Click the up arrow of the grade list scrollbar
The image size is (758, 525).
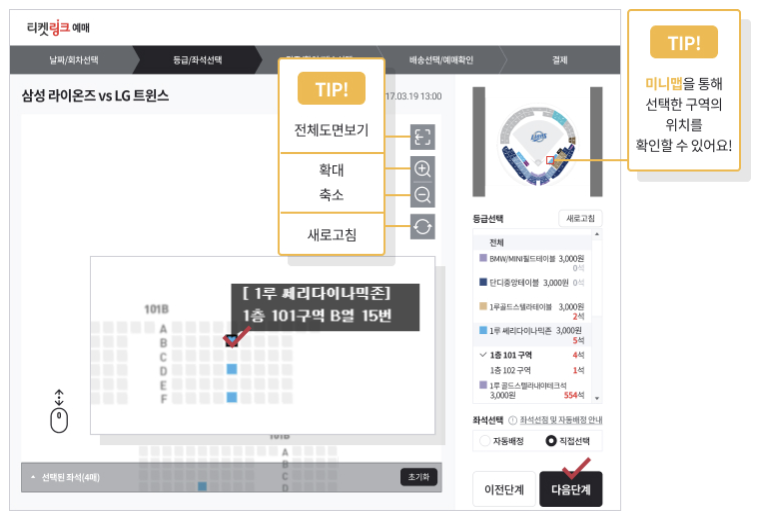coord(597,234)
